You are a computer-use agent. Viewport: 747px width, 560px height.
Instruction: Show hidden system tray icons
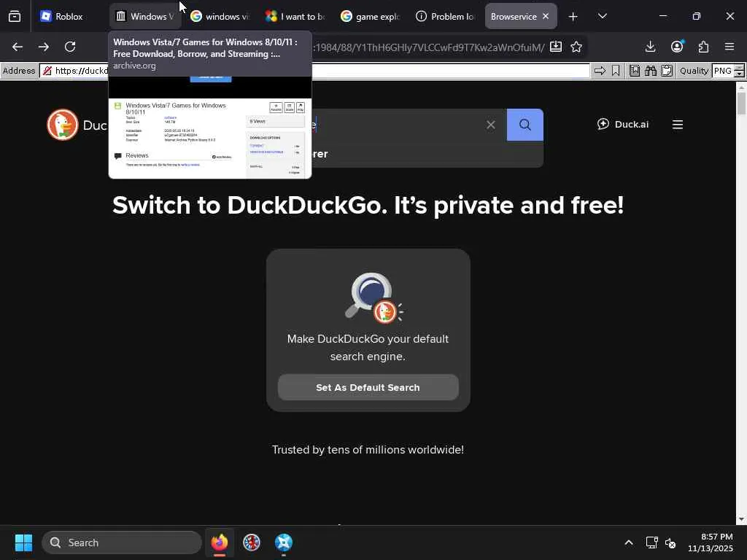pos(629,542)
